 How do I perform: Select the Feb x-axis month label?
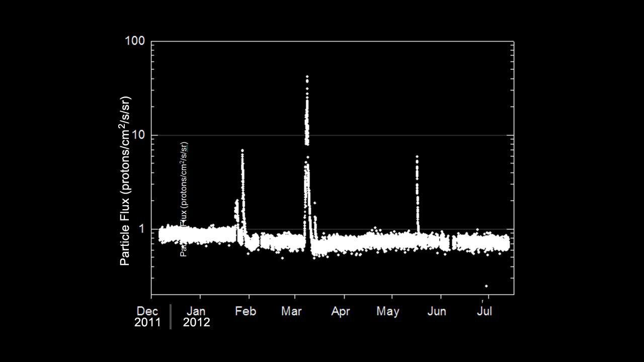[x=245, y=311]
